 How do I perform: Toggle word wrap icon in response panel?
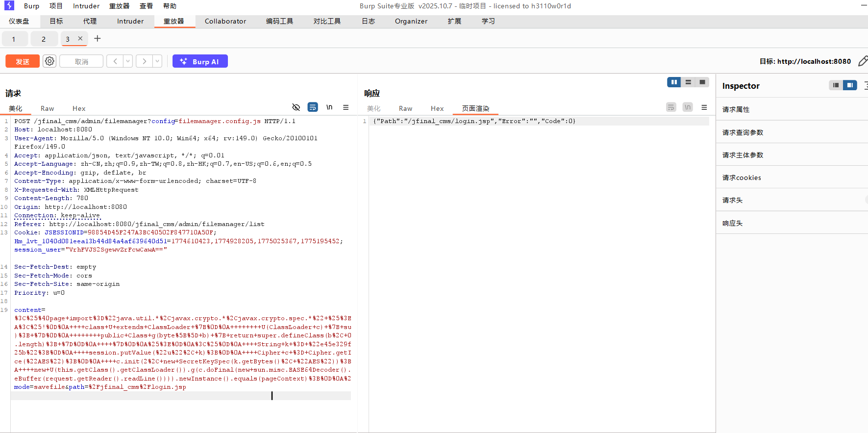tap(671, 107)
